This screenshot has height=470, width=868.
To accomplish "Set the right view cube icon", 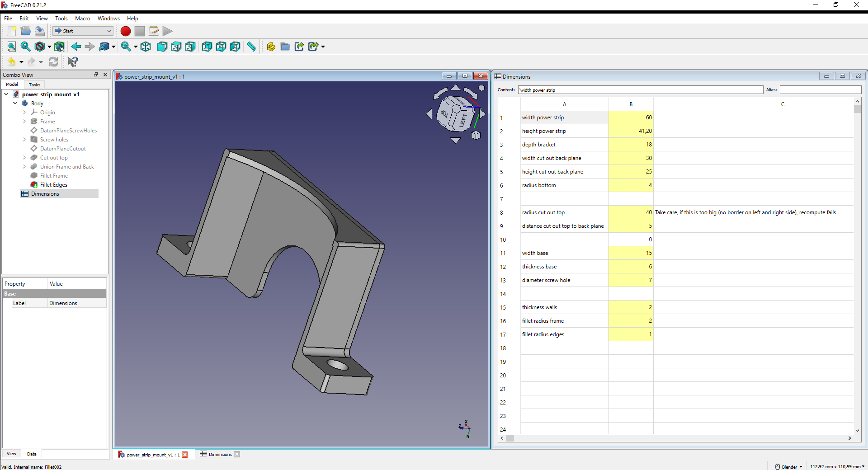I will 190,47.
